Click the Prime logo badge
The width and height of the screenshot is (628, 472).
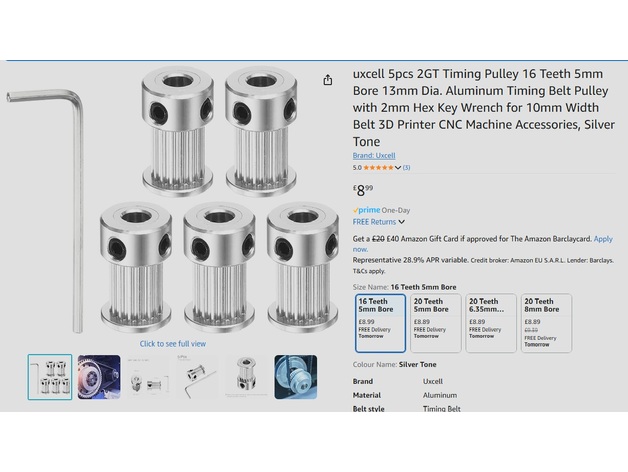pos(366,210)
